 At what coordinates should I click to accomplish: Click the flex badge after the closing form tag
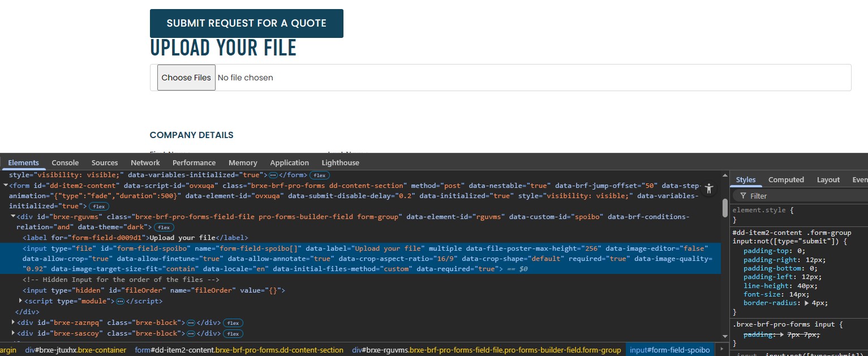coord(320,175)
